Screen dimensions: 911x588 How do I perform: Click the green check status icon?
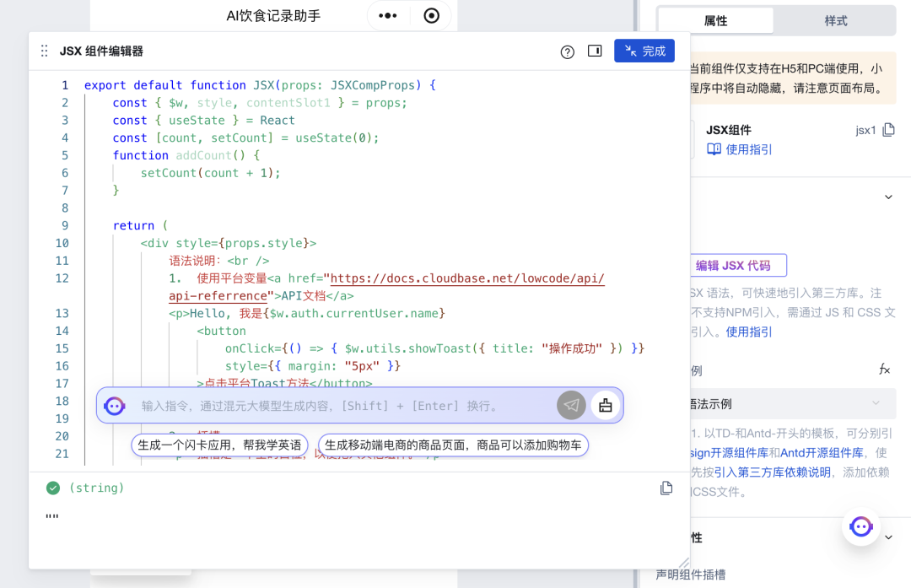pos(53,488)
